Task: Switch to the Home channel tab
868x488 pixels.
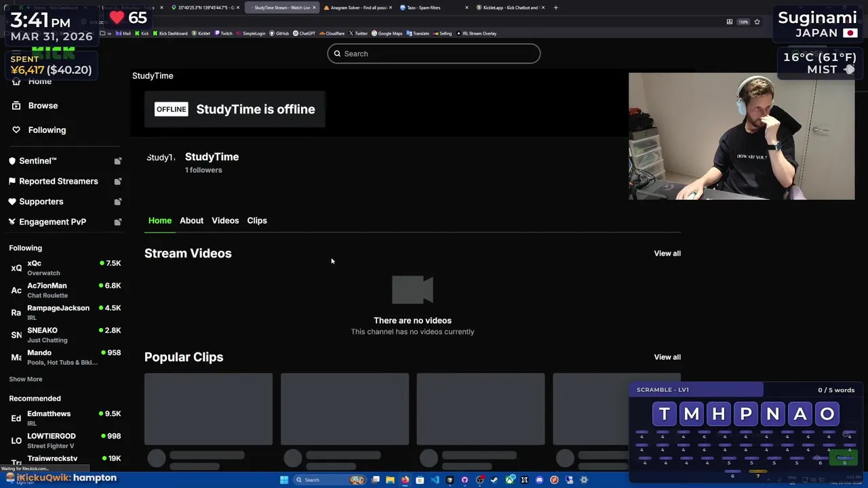Action: 160,221
